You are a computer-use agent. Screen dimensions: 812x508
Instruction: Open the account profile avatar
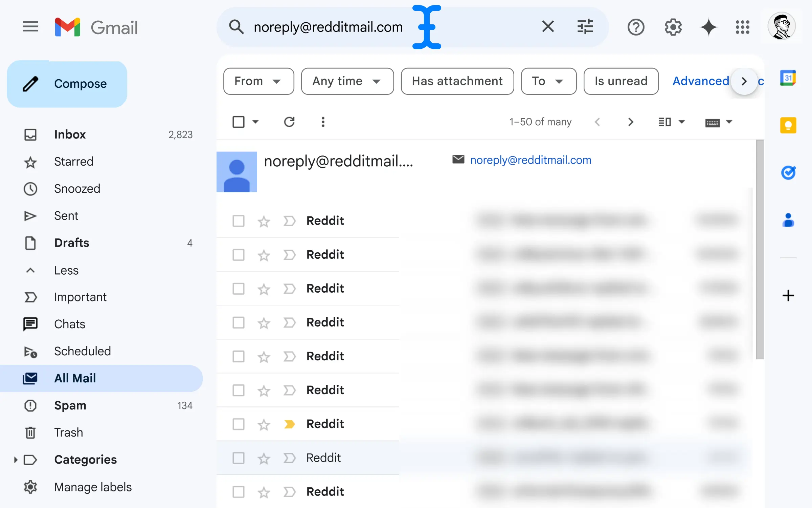click(781, 26)
